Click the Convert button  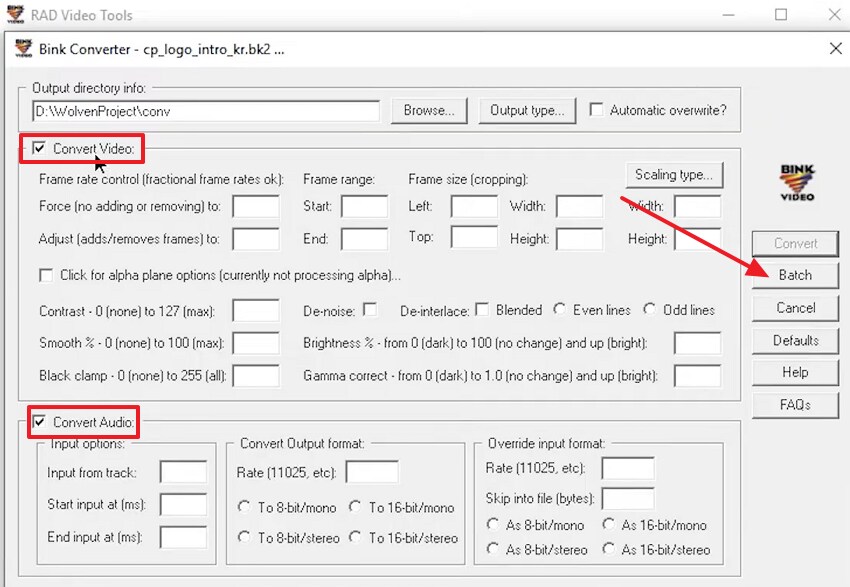tap(795, 243)
